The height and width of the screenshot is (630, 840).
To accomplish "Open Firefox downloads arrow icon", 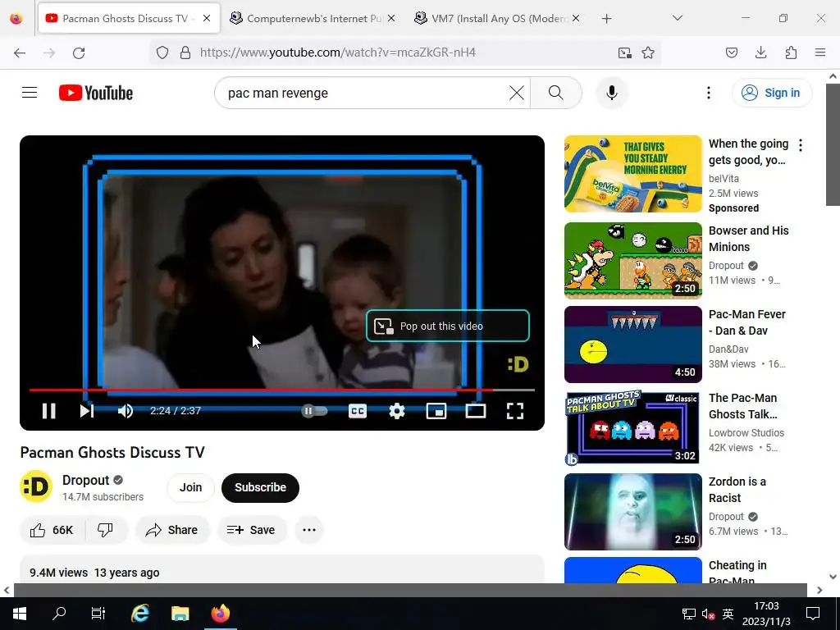I will tap(760, 52).
